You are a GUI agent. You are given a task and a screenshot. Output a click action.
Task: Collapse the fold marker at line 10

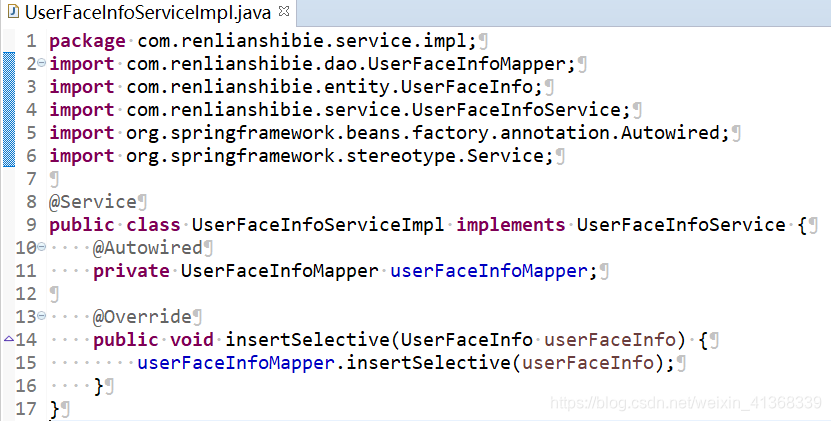(41, 247)
